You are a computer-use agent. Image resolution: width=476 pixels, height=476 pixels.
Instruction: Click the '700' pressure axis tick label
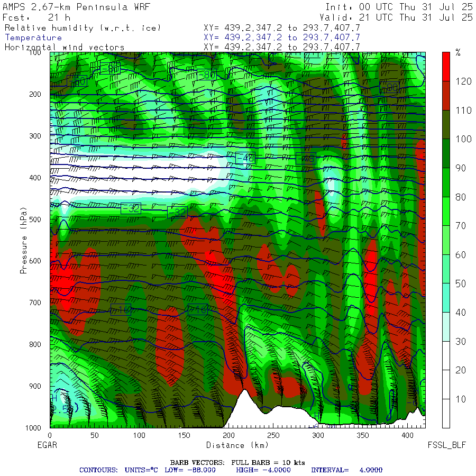pyautogui.click(x=35, y=303)
